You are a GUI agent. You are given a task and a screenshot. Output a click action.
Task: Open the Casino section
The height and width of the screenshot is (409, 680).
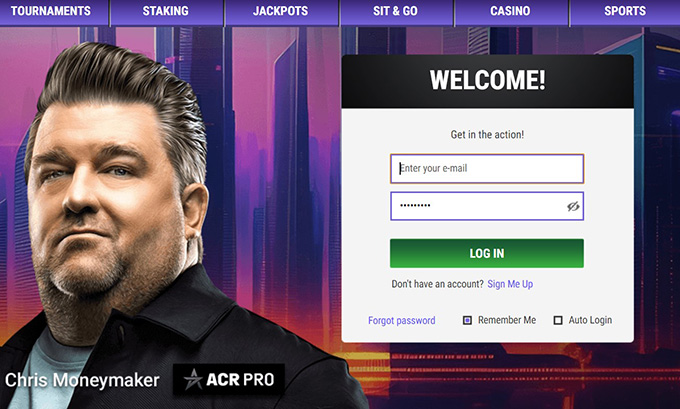(511, 12)
